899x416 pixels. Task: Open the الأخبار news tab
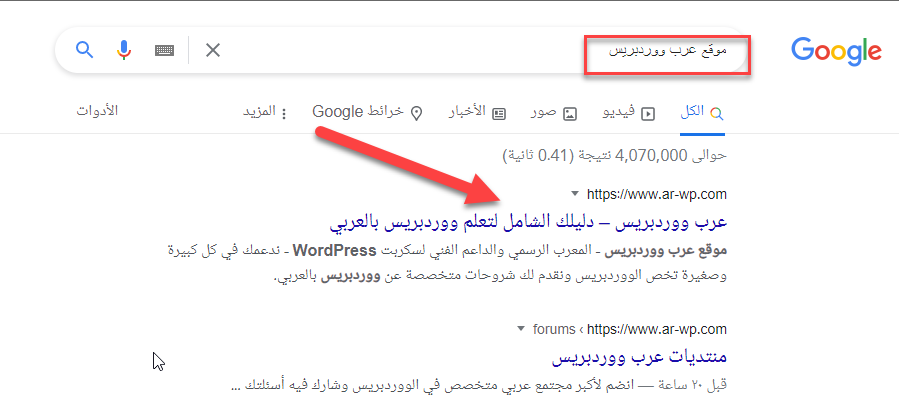tap(477, 113)
